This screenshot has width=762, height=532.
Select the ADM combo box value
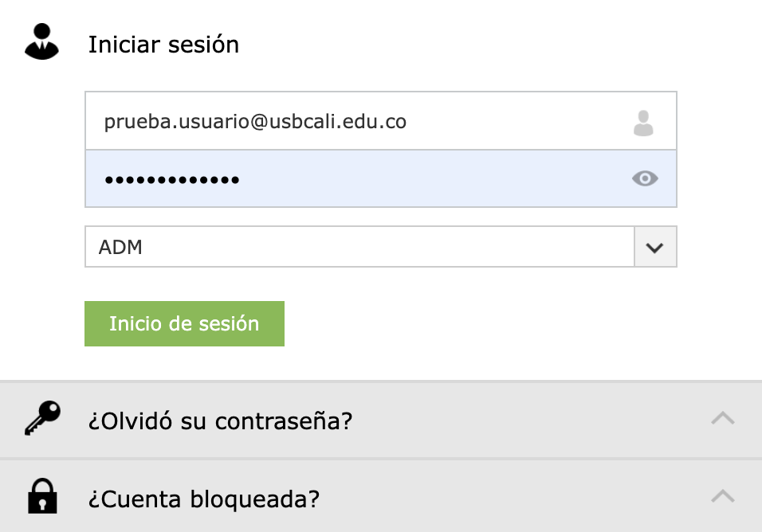[359, 247]
